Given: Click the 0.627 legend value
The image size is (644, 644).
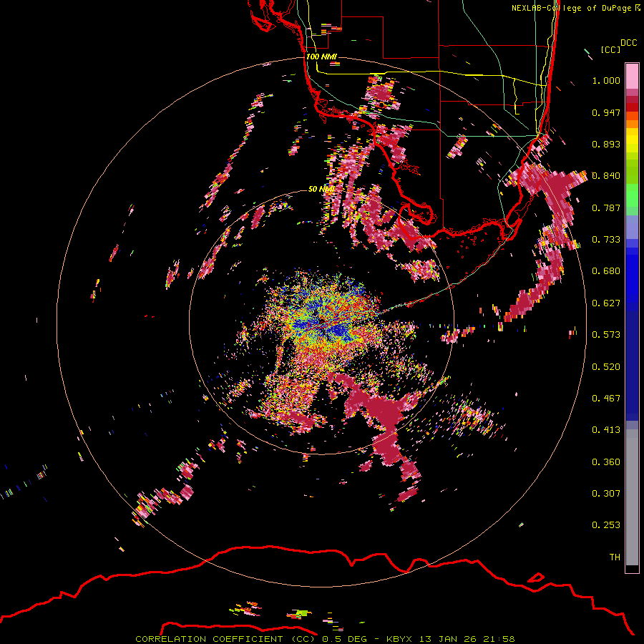Looking at the screenshot, I should [606, 303].
